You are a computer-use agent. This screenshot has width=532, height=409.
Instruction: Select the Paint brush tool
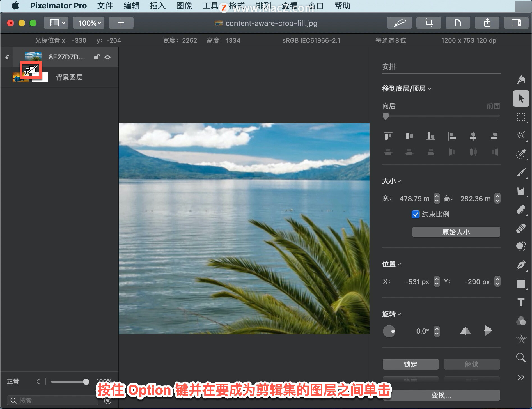[521, 173]
